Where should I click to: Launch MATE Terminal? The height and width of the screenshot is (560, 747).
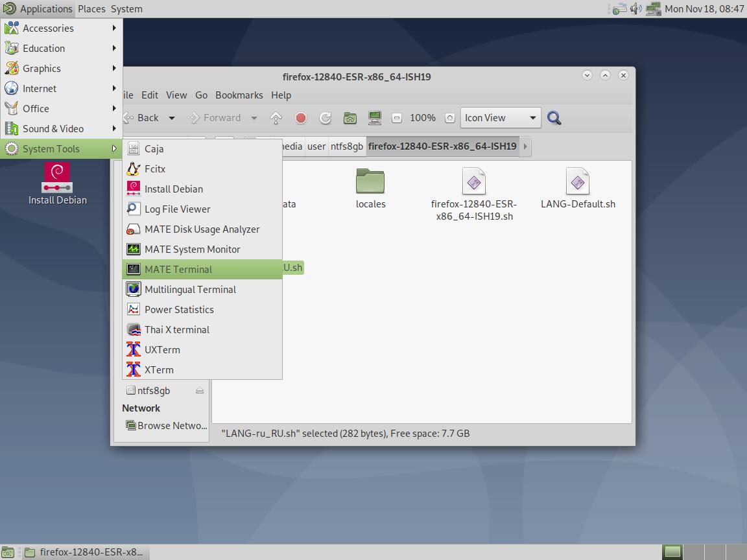tap(202, 269)
